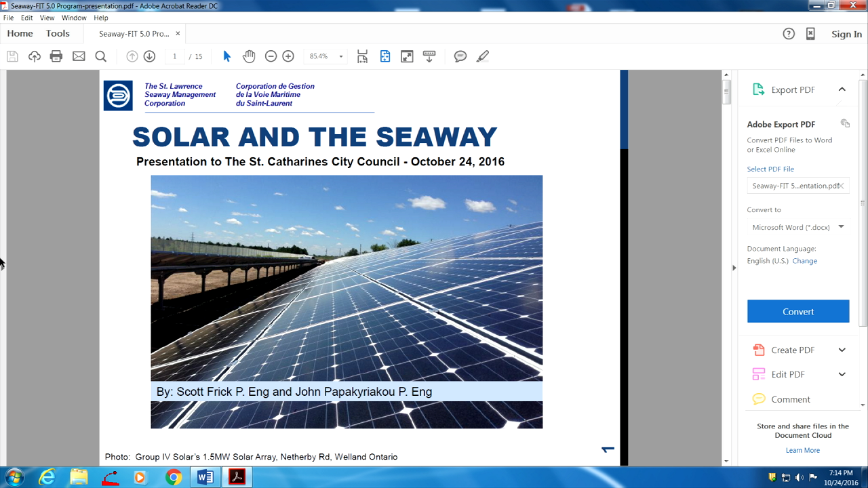Screen dimensions: 868x488
Task: Choose the Selection arrow tool
Action: 227,56
